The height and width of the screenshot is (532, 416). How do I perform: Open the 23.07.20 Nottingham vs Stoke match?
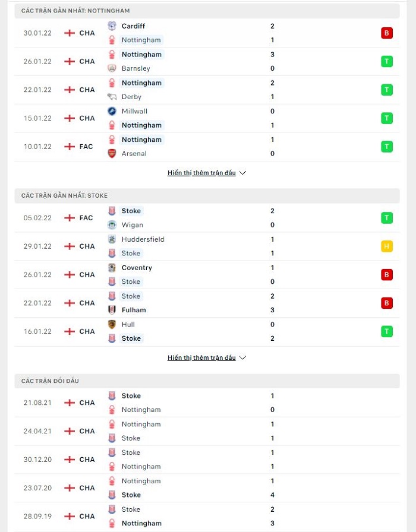tap(207, 488)
